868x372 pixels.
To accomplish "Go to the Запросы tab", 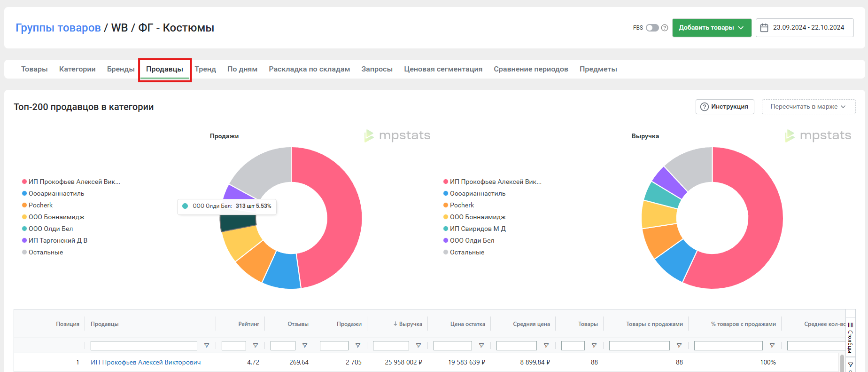I will (x=377, y=69).
